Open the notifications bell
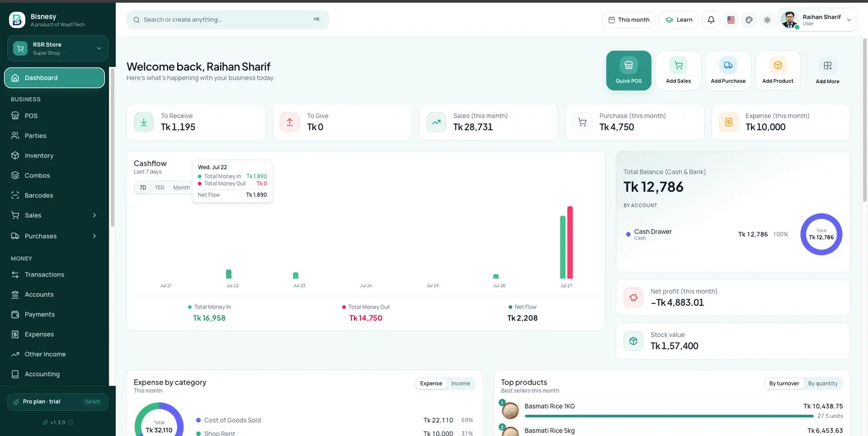 point(711,20)
